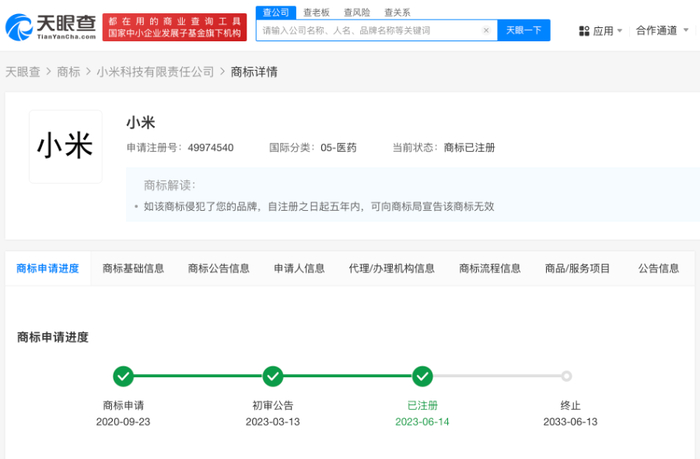Viewport: 700px width, 459px height.
Task: Follow the 小米科技有限责任公司 breadcrumb link
Action: pyautogui.click(x=155, y=72)
